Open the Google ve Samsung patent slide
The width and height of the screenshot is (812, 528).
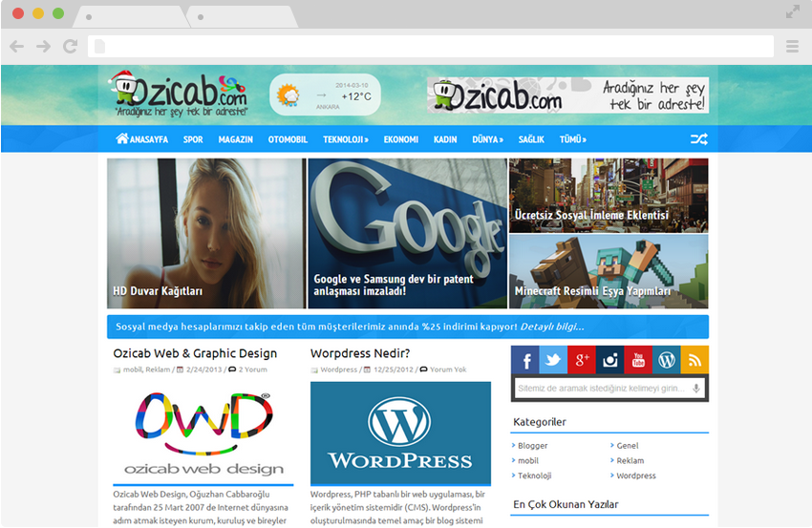coord(408,234)
